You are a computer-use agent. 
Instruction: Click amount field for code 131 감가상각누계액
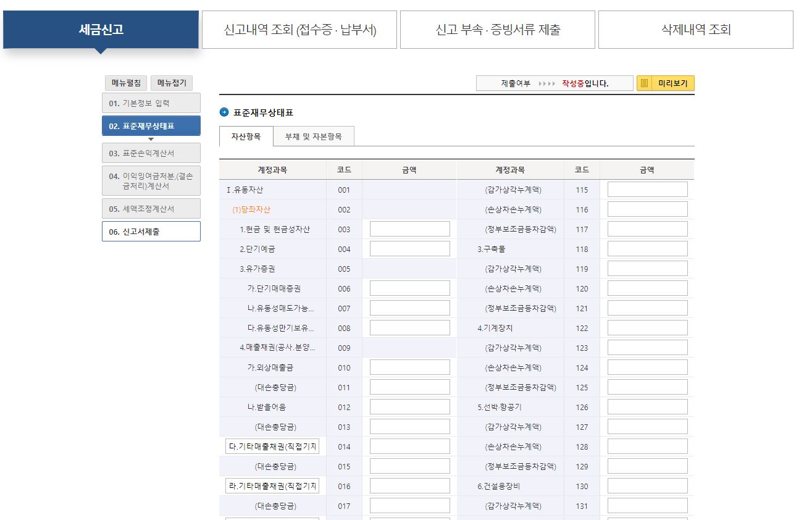(x=648, y=506)
